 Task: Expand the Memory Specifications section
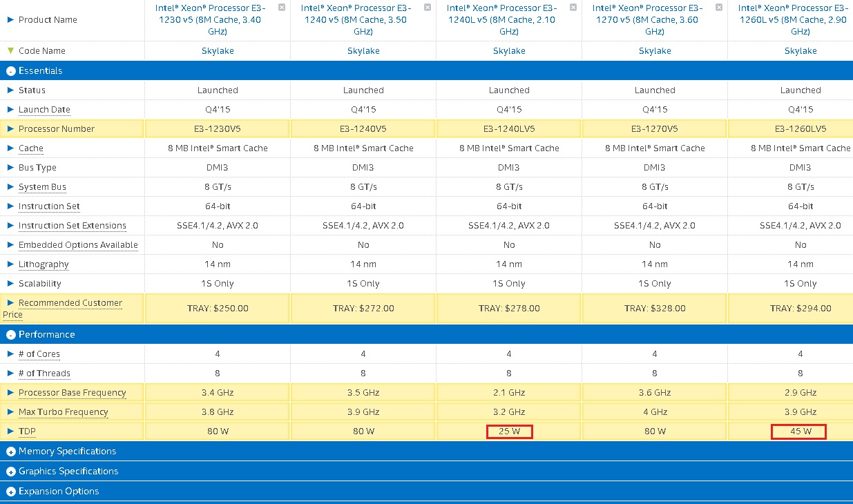pyautogui.click(x=10, y=452)
